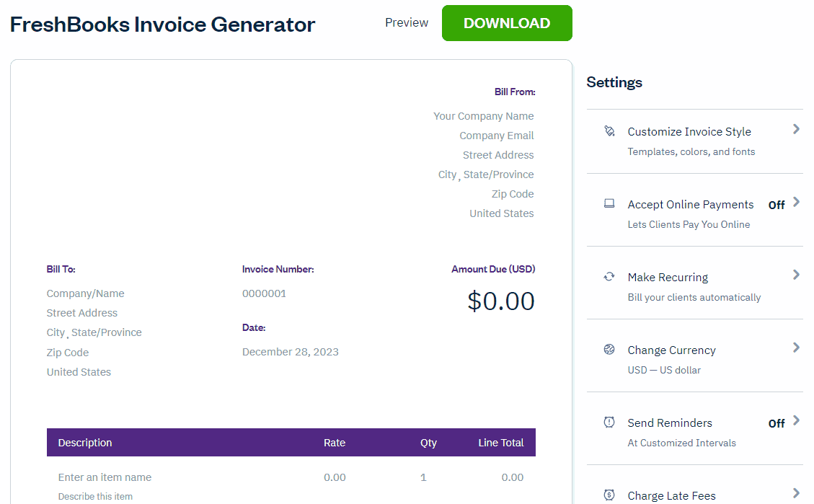This screenshot has width=814, height=504.
Task: Expand Make Recurring chevron
Action: pyautogui.click(x=797, y=275)
